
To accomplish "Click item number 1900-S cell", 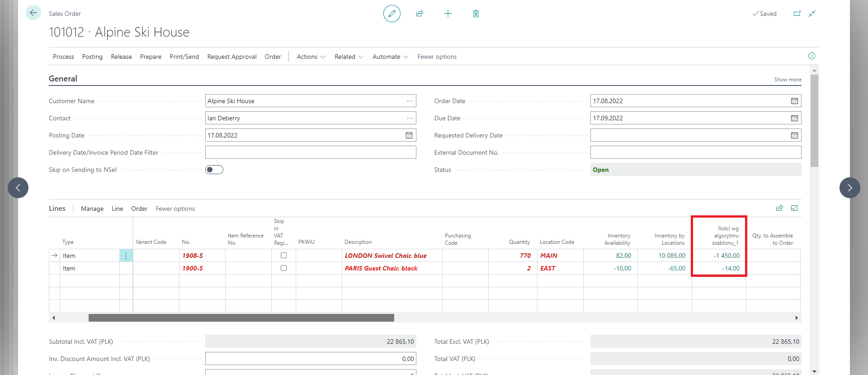I will 202,268.
